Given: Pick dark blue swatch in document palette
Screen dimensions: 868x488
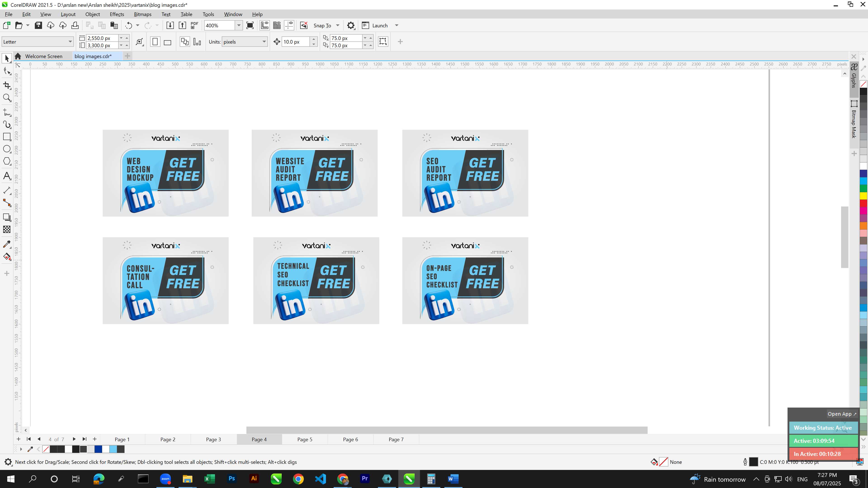Looking at the screenshot, I should pos(98,449).
